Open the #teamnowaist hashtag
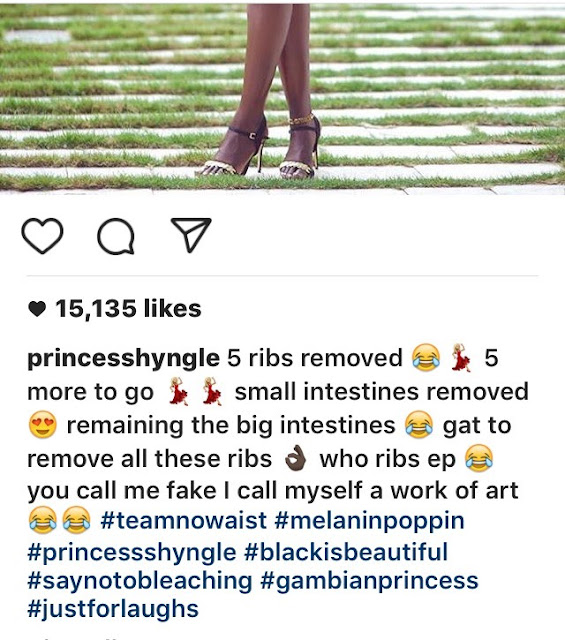 coord(183,521)
